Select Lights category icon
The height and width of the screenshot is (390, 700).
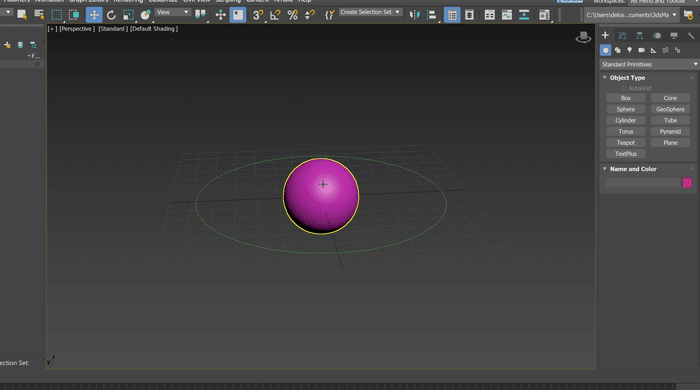pyautogui.click(x=629, y=50)
